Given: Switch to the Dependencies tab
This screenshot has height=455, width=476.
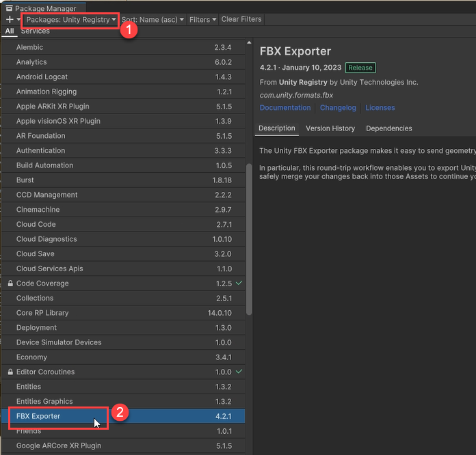Looking at the screenshot, I should tap(388, 128).
